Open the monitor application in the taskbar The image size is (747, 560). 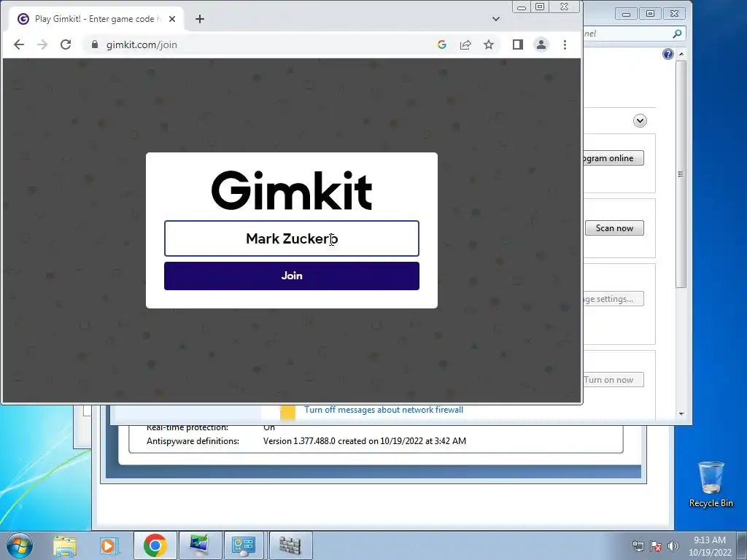click(x=199, y=545)
